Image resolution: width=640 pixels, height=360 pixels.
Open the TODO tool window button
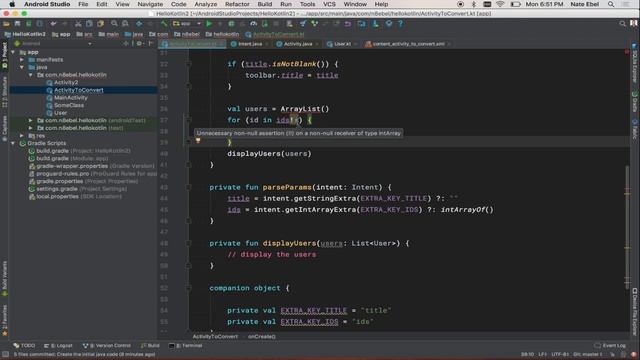(24, 346)
